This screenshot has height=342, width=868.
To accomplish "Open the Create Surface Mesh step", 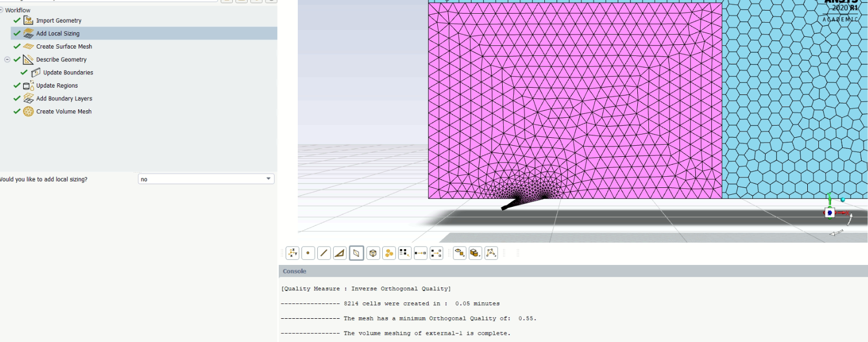I will coord(64,46).
